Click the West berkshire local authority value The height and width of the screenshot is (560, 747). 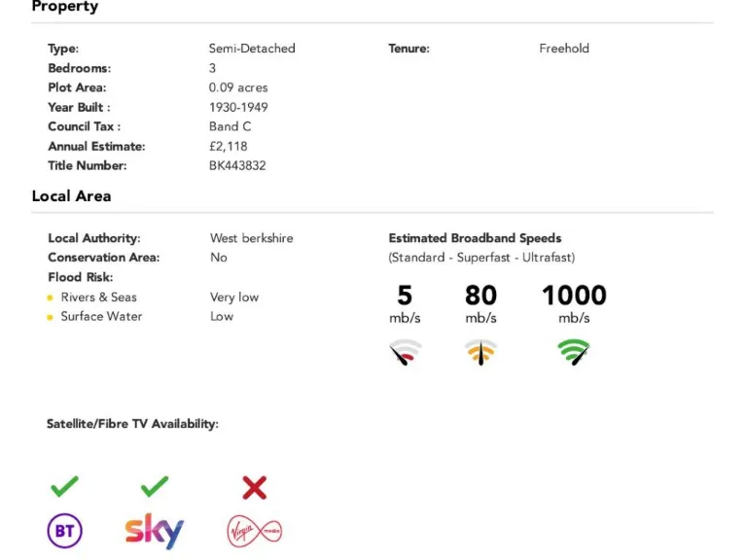251,238
